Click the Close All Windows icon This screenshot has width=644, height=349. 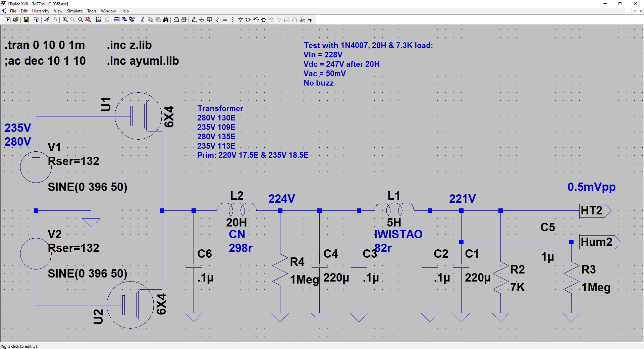click(x=132, y=20)
